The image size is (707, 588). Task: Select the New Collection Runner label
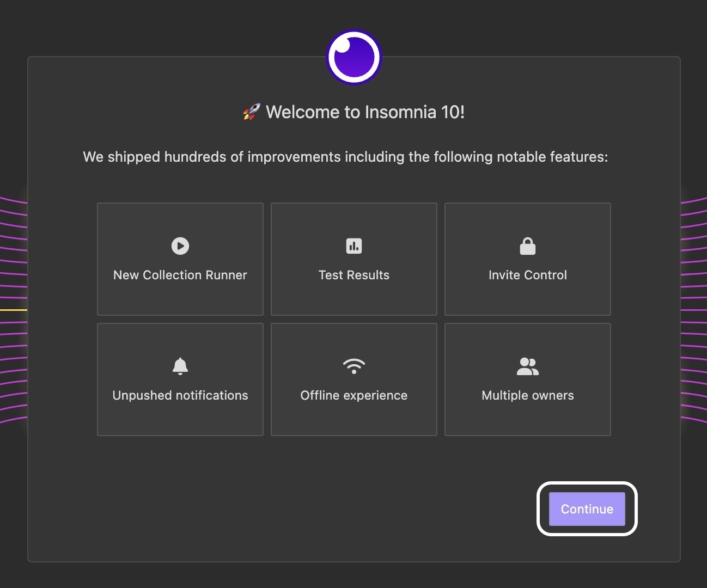(180, 275)
